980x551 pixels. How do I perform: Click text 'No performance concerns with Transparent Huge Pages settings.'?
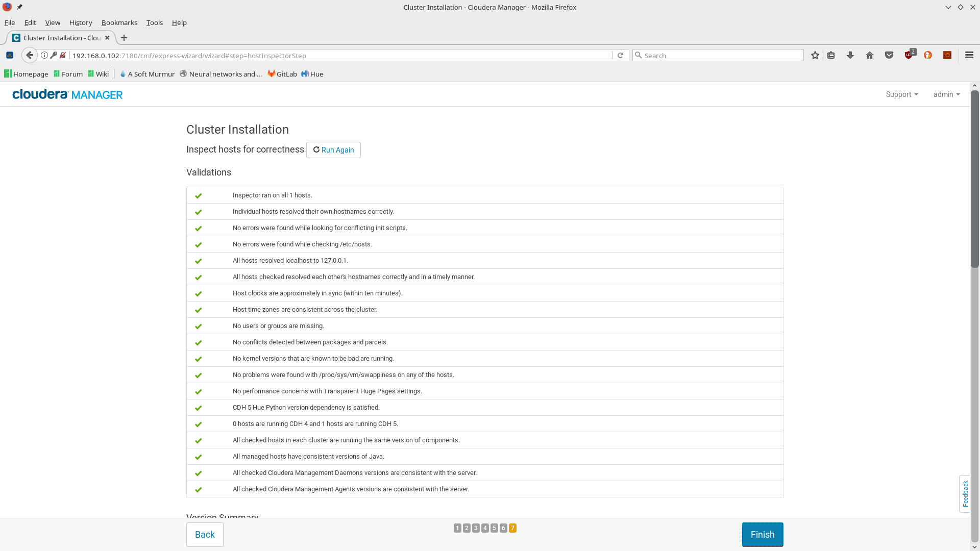click(327, 391)
